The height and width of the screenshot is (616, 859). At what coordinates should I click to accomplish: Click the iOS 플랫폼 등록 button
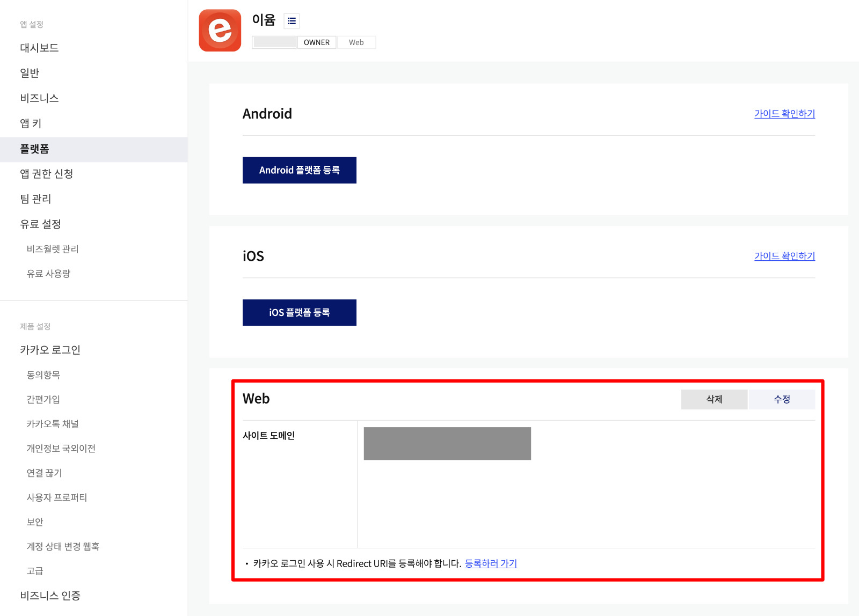(300, 312)
